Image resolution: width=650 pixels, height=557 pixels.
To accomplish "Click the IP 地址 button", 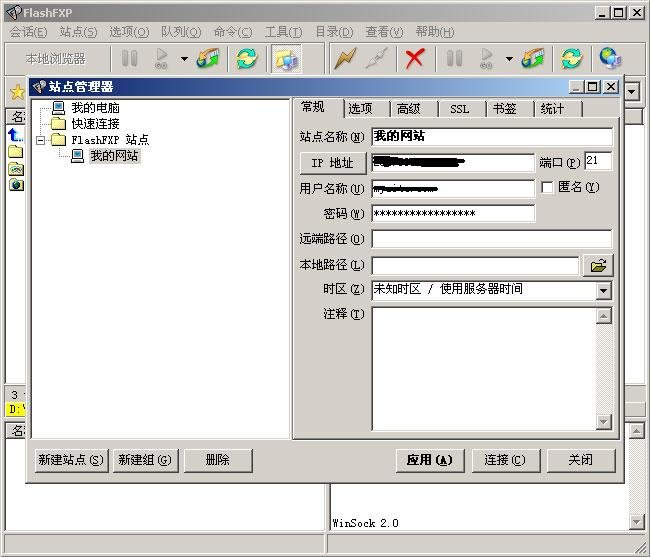I will click(x=333, y=163).
